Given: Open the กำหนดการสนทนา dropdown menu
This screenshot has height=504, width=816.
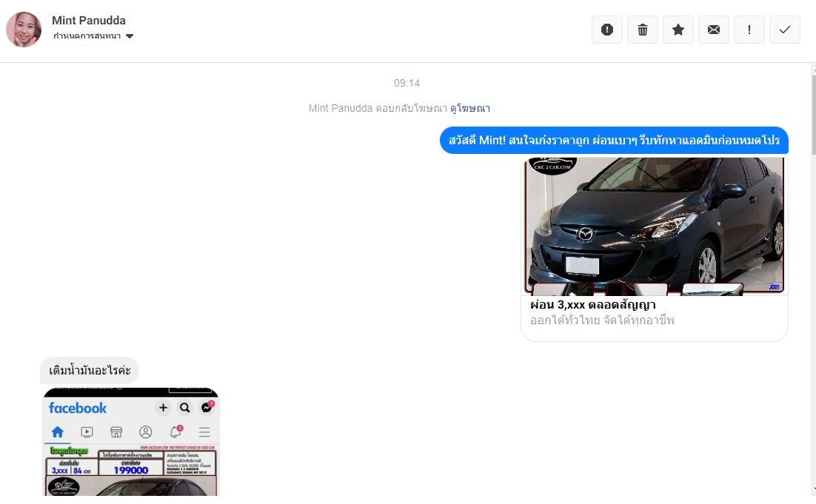Looking at the screenshot, I should tap(87, 36).
